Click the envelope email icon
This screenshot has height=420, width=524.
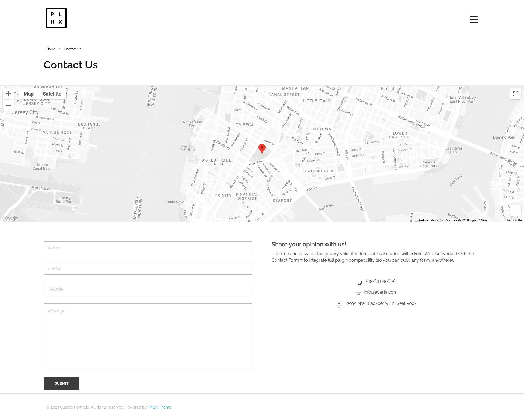point(358,294)
